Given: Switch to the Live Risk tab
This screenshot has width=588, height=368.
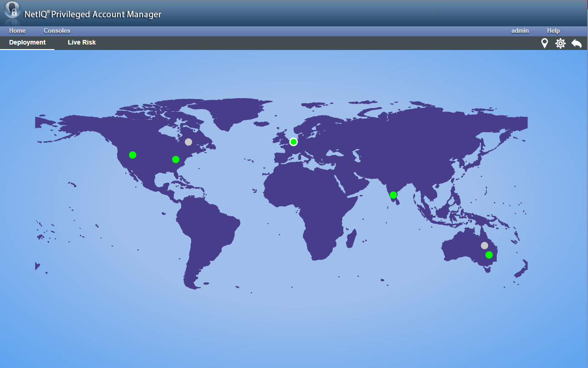Looking at the screenshot, I should pos(82,43).
